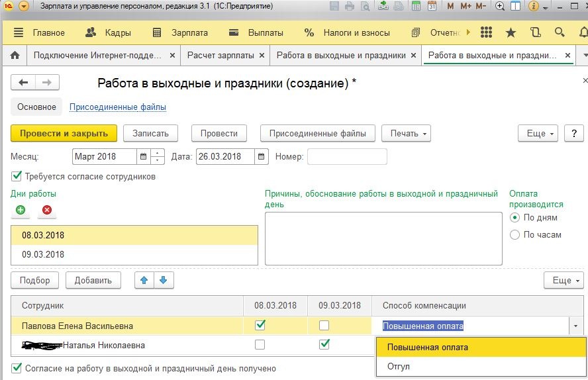Image resolution: width=588 pixels, height=380 pixels.
Task: Open Favorites star icon
Action: pyautogui.click(x=511, y=33)
